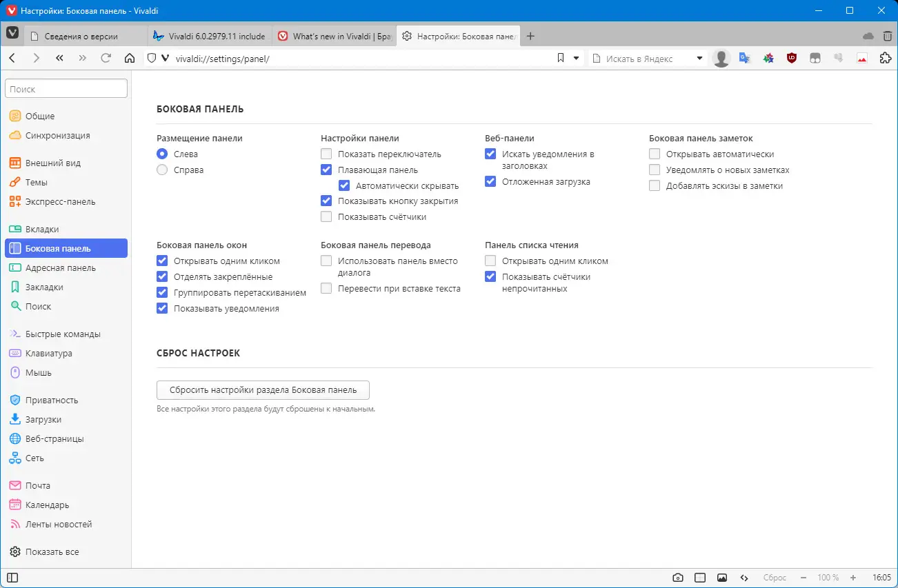Check Уведомлять о новых заметках
Screen dimensions: 898x588
click(655, 170)
